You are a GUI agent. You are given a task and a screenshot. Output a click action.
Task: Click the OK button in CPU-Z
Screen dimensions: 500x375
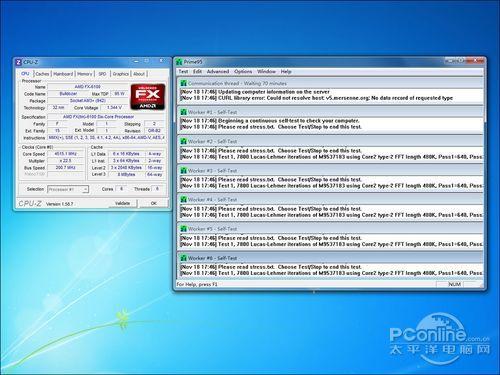point(153,203)
